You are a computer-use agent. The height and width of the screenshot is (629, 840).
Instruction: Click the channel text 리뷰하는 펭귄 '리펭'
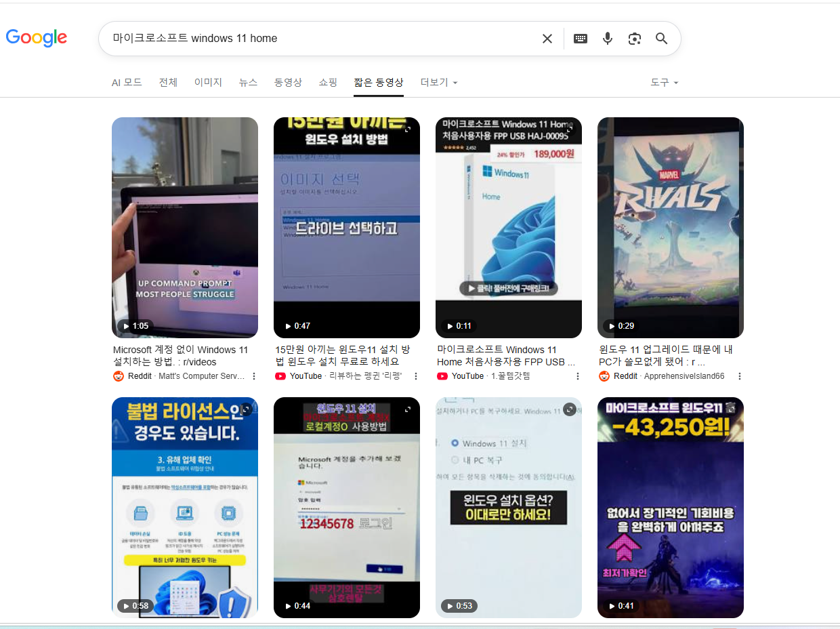tap(365, 376)
